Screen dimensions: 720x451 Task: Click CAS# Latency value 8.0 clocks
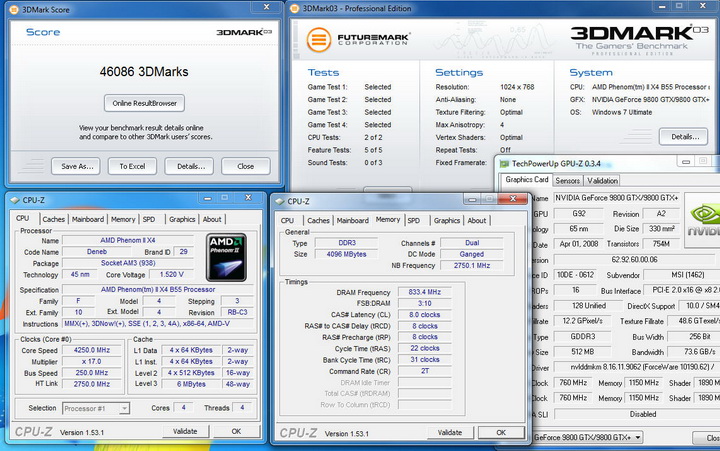tap(425, 315)
